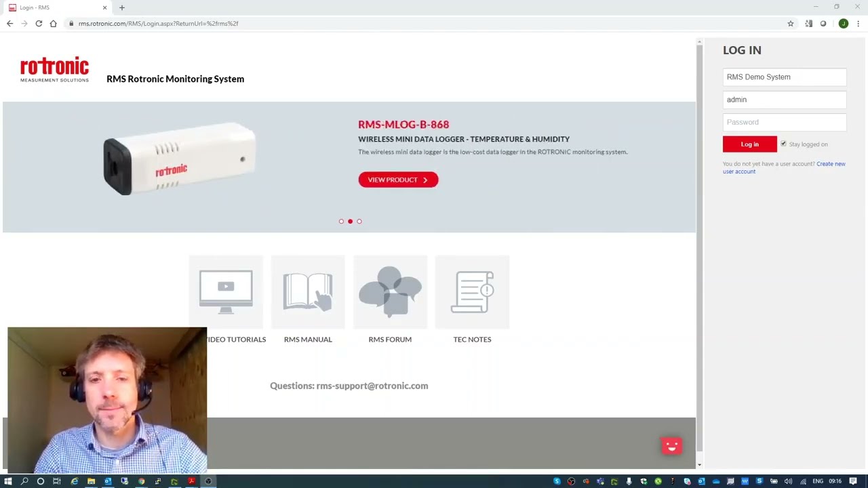The image size is (868, 488).
Task: Open the RMS Manual text link
Action: pos(308,339)
